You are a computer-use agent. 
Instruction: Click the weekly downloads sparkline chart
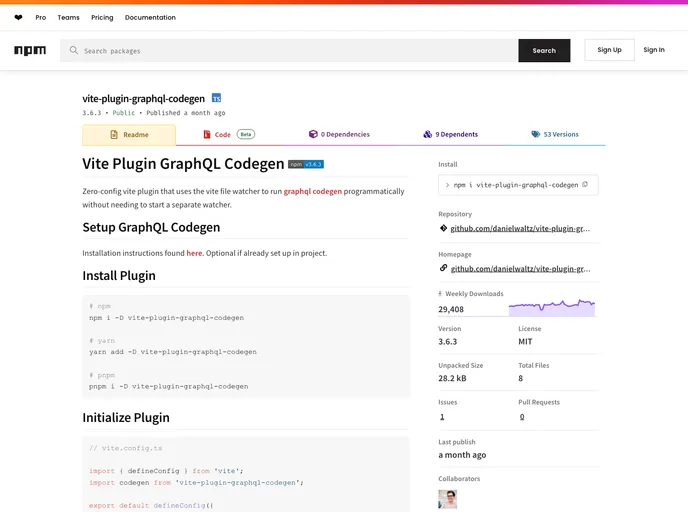pos(552,308)
